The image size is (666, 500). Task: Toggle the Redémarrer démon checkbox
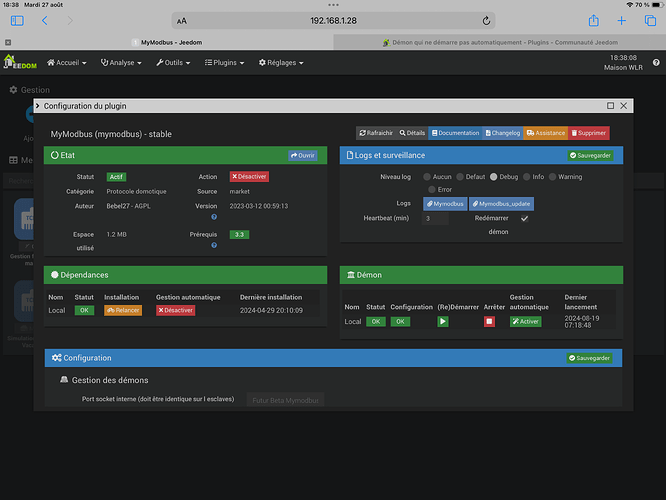coord(524,218)
